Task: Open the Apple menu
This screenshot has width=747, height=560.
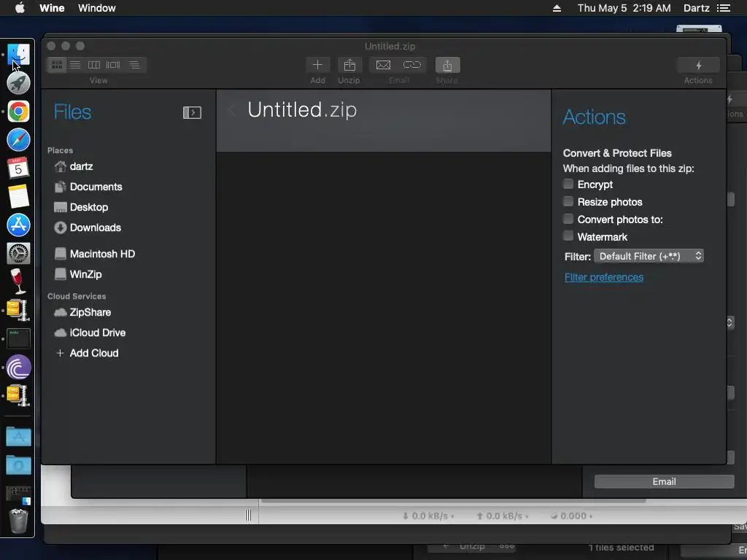Action: pos(20,8)
